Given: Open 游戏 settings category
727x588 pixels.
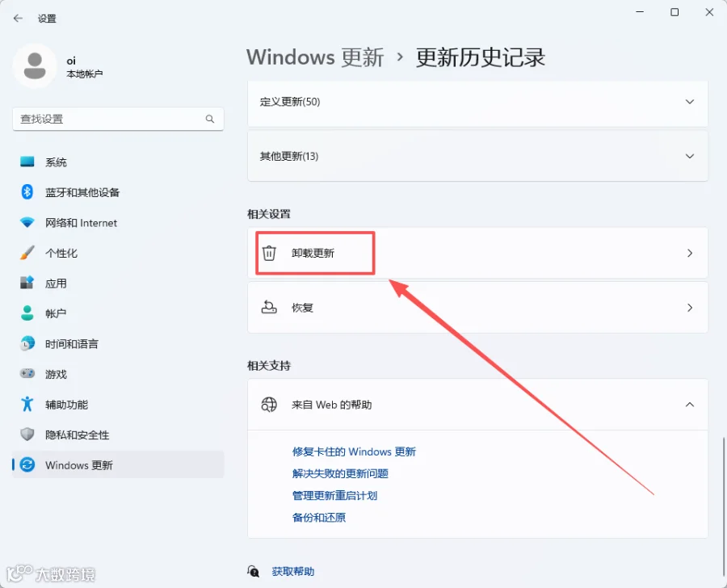Looking at the screenshot, I should pos(118,374).
